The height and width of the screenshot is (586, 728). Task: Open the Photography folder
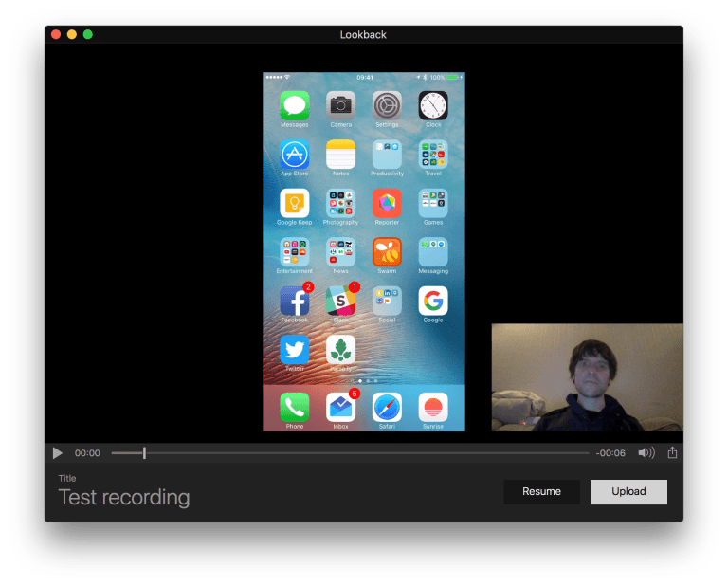[341, 203]
